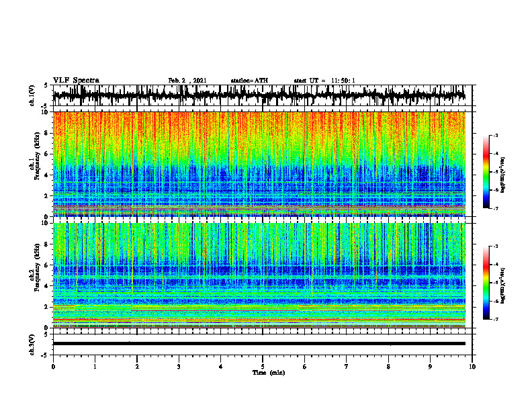The image size is (532, 411).
Task: Click the ch.1 color bar "log(PSD)" label
Action: point(503,175)
